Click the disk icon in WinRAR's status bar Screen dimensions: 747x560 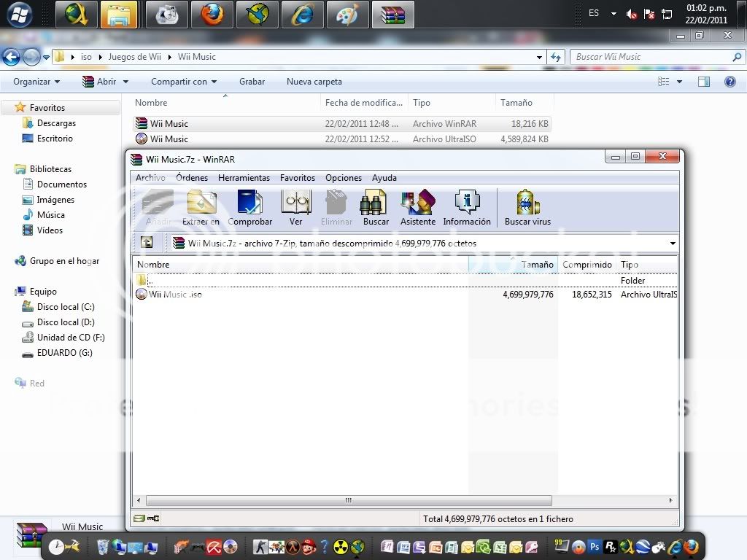click(139, 518)
